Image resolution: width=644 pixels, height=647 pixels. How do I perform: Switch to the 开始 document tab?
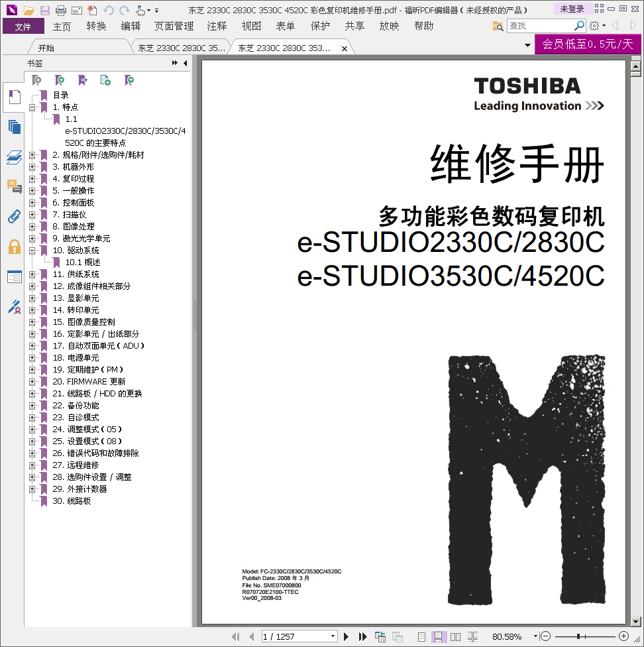pos(46,48)
